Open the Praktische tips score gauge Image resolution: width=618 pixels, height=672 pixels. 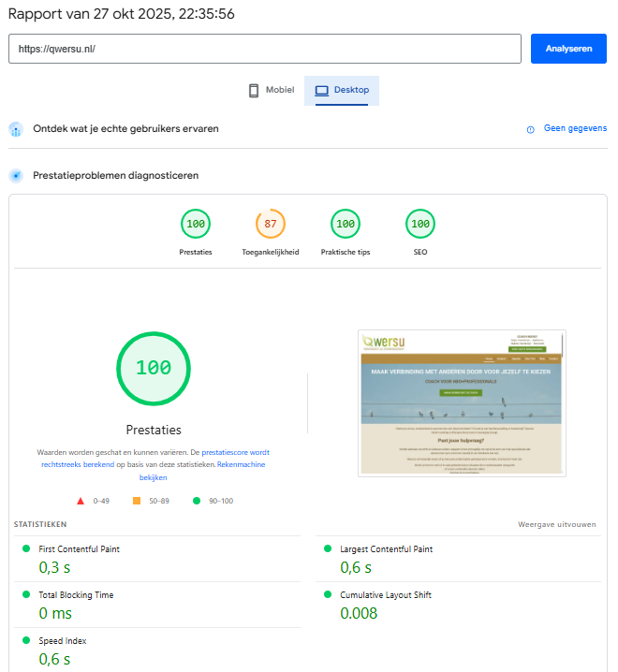coord(346,225)
